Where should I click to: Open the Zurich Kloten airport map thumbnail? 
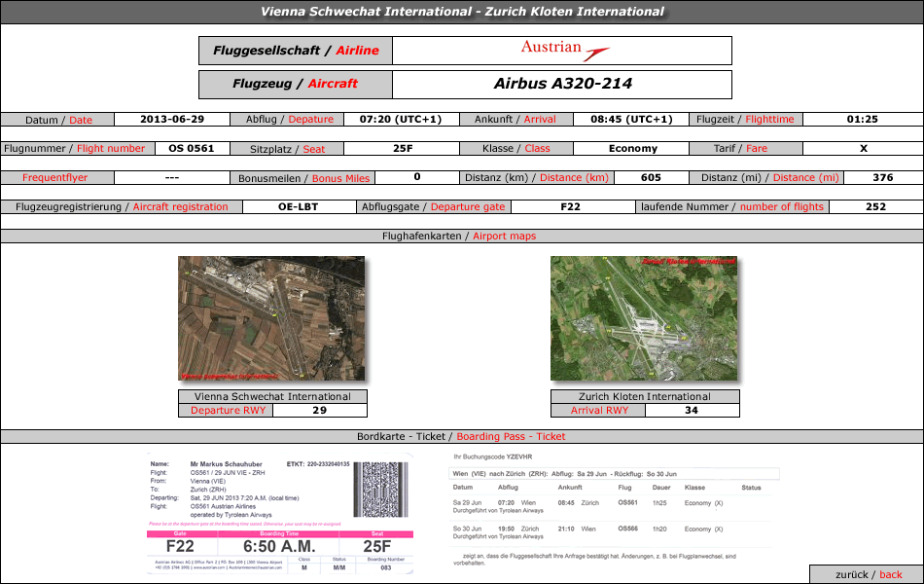(x=644, y=318)
